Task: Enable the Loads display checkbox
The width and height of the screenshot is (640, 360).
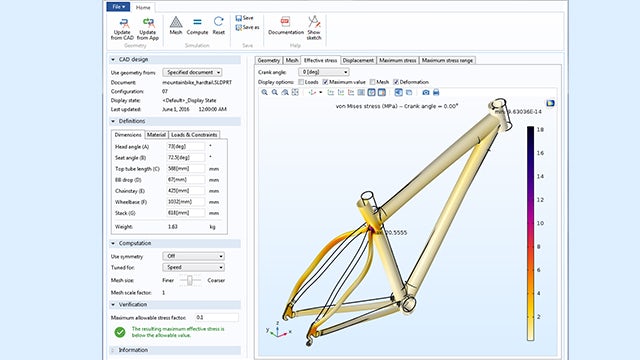Action: (x=301, y=82)
